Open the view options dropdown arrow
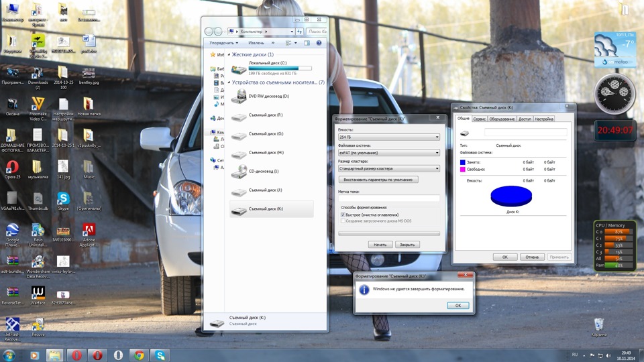This screenshot has height=362, width=644. (x=295, y=43)
